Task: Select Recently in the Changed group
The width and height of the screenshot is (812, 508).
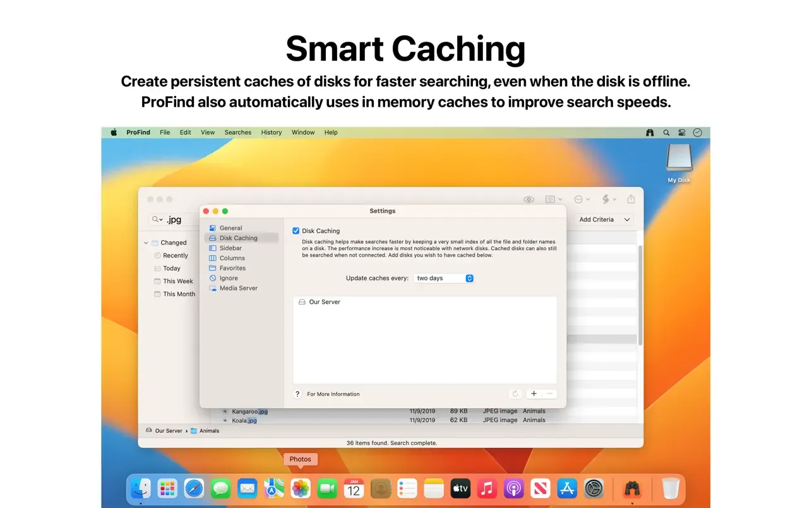Action: tap(175, 256)
